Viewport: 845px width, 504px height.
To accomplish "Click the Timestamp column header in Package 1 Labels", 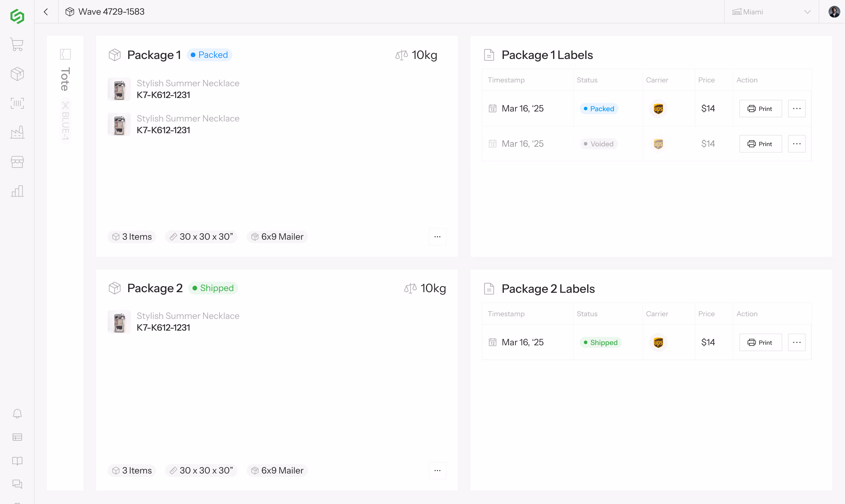I will 506,80.
